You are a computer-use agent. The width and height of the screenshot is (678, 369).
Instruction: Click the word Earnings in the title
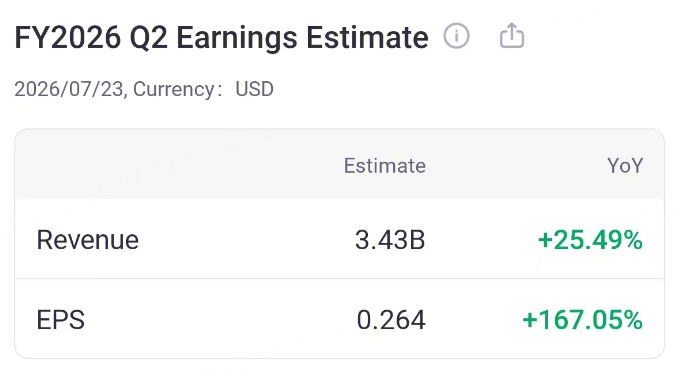[x=237, y=38]
